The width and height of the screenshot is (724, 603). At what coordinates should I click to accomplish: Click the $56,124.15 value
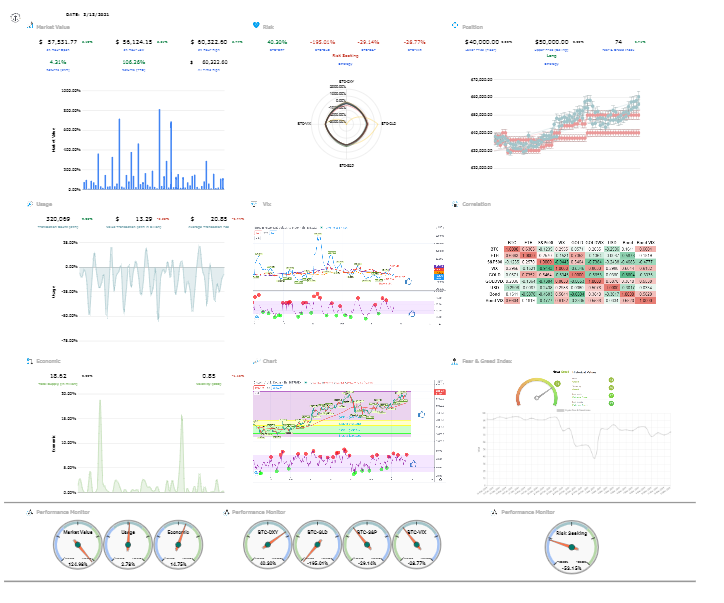pyautogui.click(x=134, y=42)
